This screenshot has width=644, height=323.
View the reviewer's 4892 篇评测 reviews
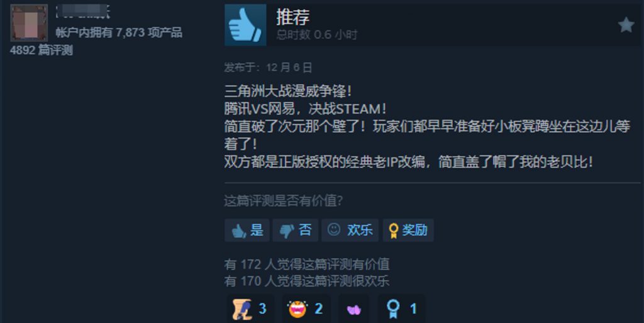42,50
